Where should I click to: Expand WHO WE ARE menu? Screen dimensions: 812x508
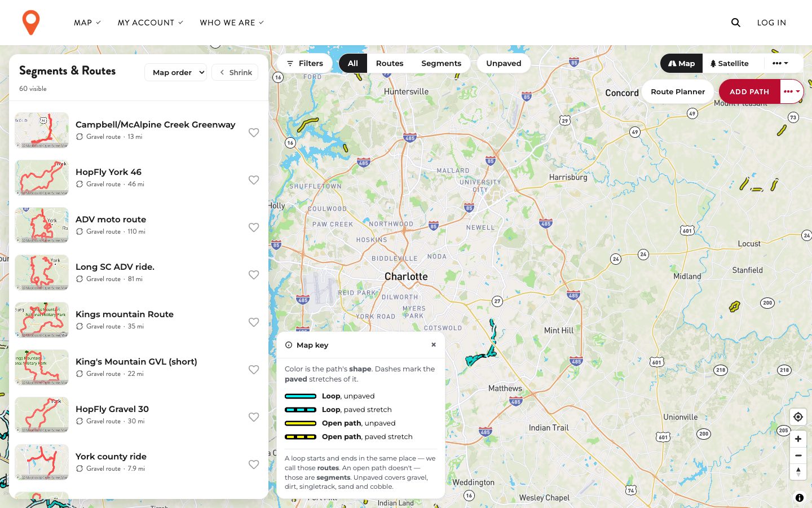pos(232,23)
